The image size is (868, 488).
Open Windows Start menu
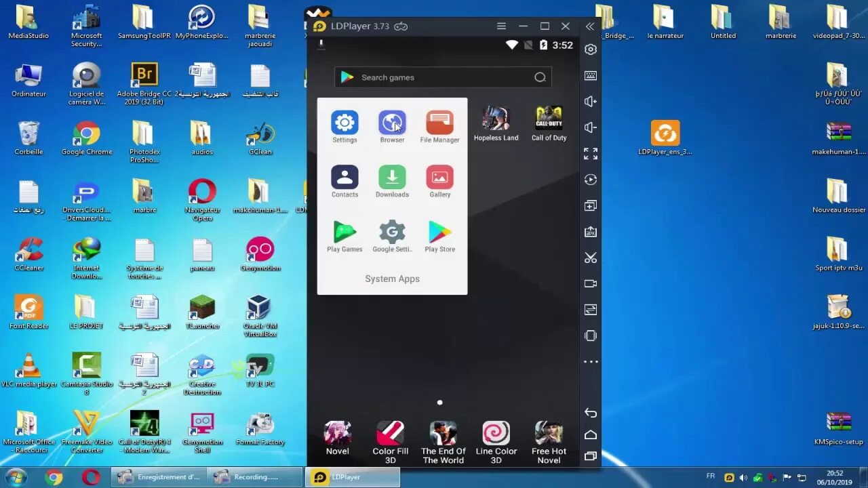tap(15, 477)
